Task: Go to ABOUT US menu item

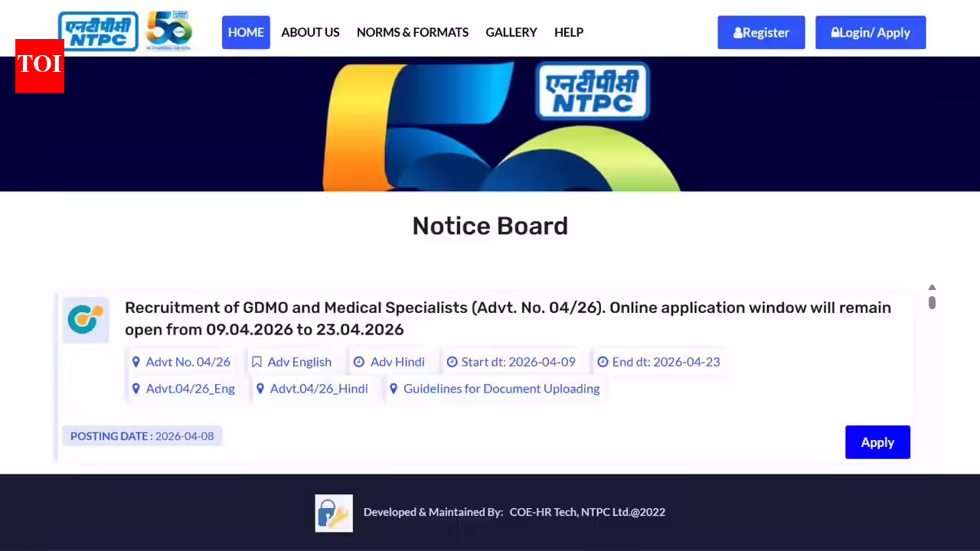Action: pos(310,32)
